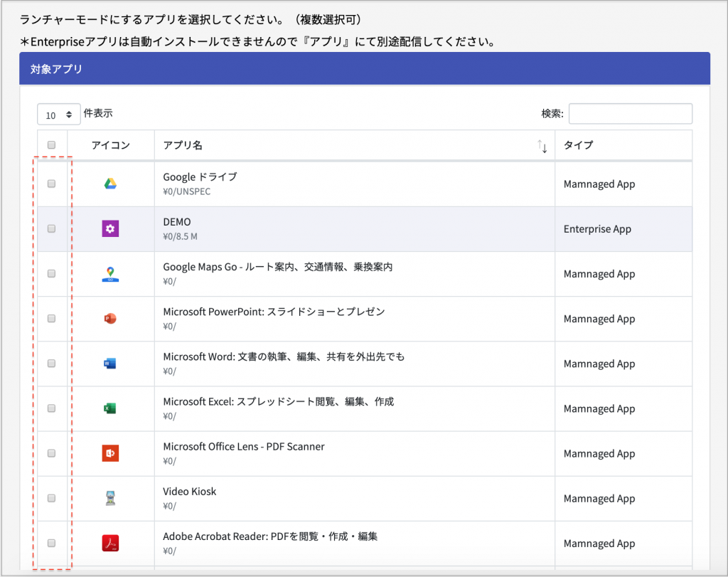This screenshot has width=728, height=577.
Task: Check the Microsoft Word row checkbox
Action: tap(51, 364)
